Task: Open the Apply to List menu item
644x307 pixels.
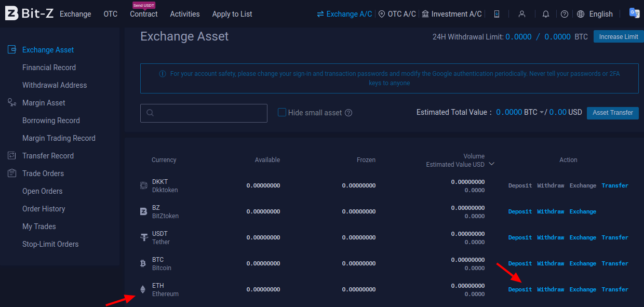Action: tap(232, 14)
